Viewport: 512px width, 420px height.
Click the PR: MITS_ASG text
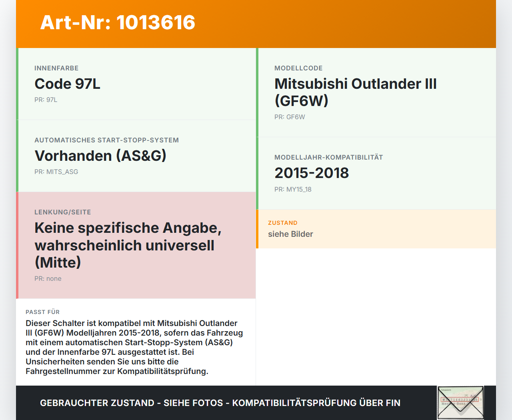click(x=56, y=172)
